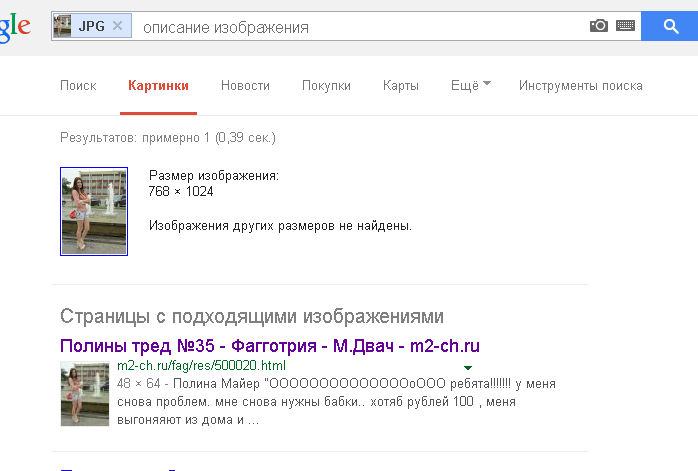Go to the Покупки tab
Image resolution: width=698 pixels, height=471 pixels.
tap(326, 85)
